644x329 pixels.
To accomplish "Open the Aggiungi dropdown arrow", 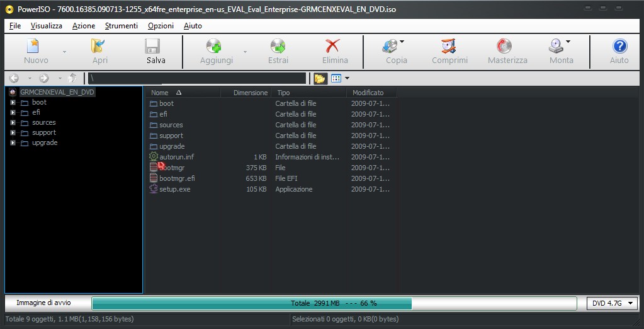I will (245, 52).
